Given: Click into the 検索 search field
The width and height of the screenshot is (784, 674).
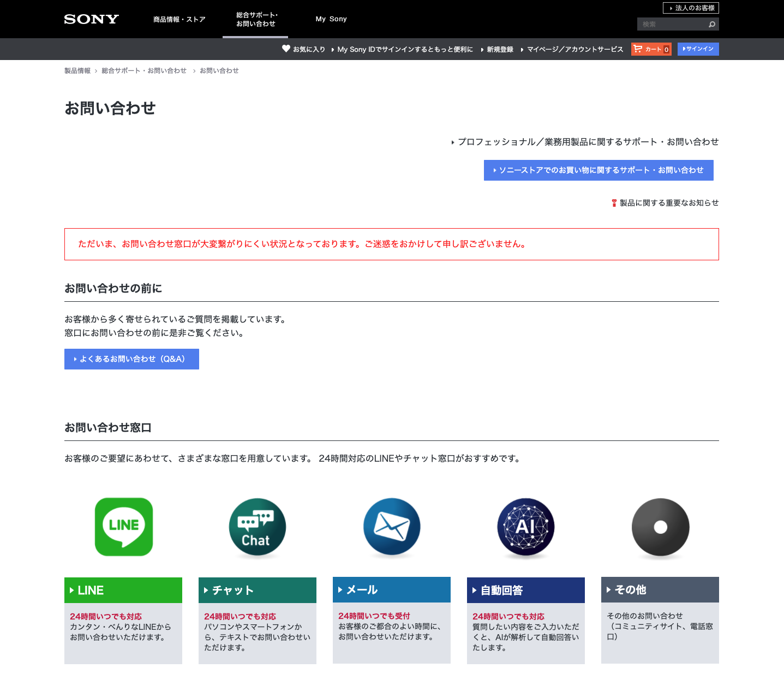Looking at the screenshot, I should point(671,25).
